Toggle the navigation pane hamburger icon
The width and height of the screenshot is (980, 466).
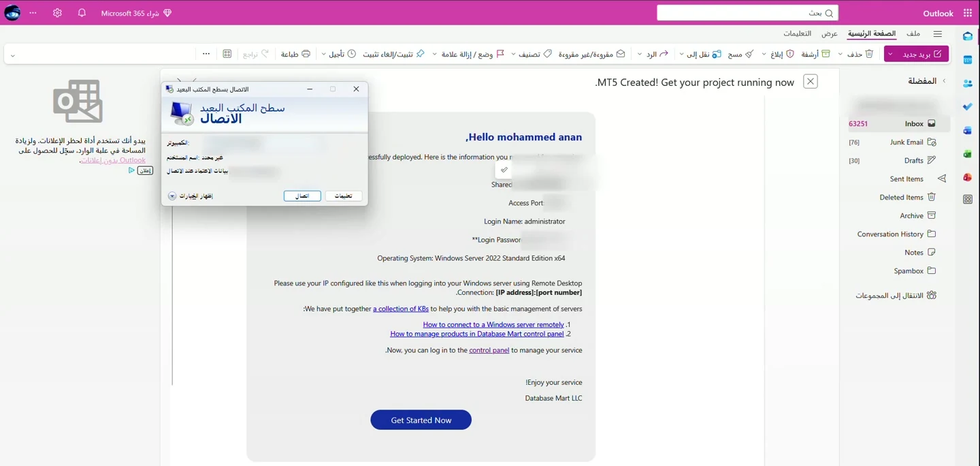pyautogui.click(x=938, y=33)
